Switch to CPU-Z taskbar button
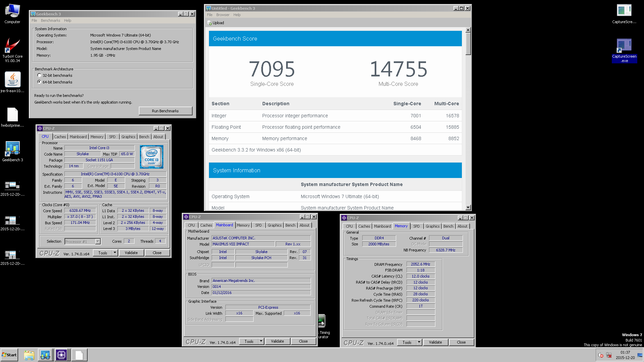644x362 pixels. coord(61,355)
